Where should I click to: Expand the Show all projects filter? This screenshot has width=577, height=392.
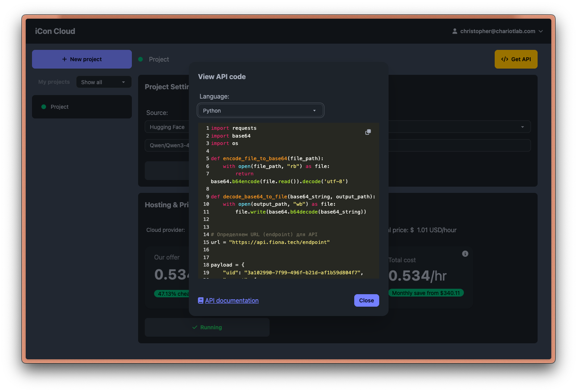point(103,82)
